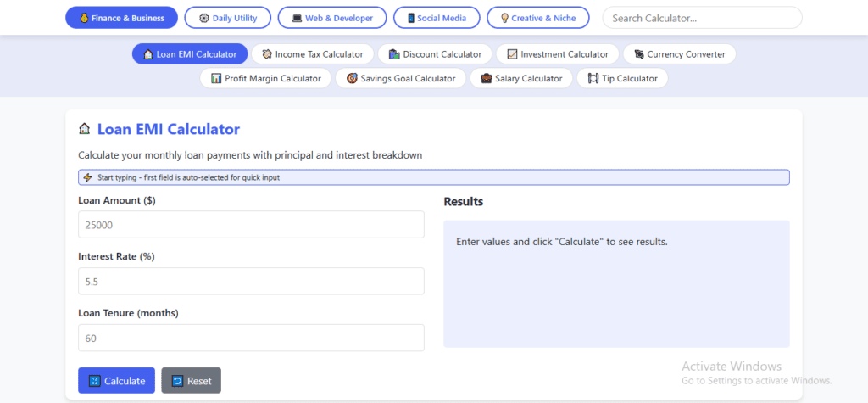The height and width of the screenshot is (403, 868).
Task: Select the Loan EMI Calculator pill
Action: (x=190, y=54)
